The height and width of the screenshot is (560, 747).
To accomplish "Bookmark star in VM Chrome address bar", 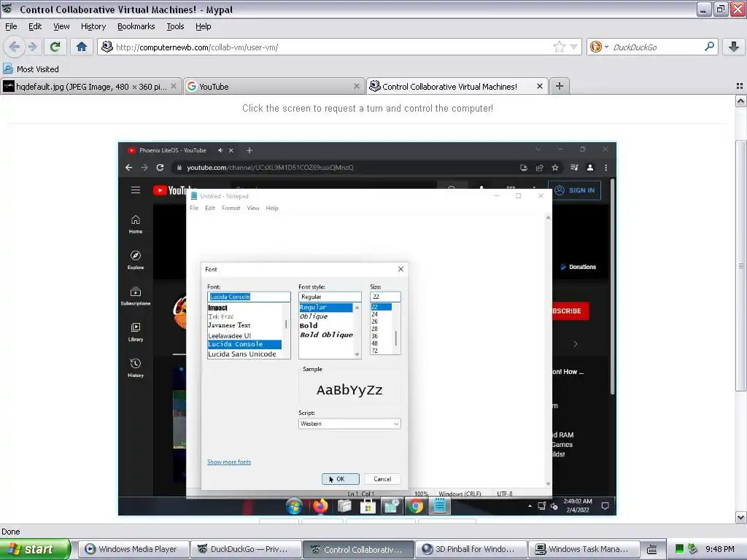I will 555,168.
